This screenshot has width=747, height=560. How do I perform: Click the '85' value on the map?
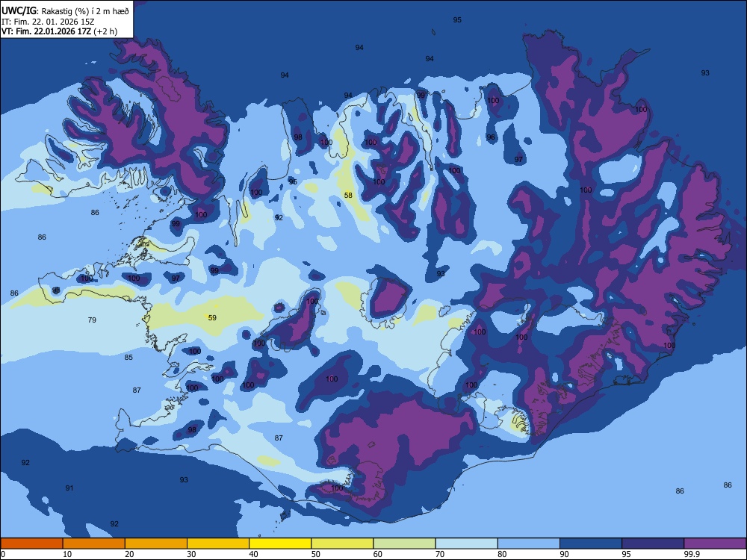click(x=128, y=357)
